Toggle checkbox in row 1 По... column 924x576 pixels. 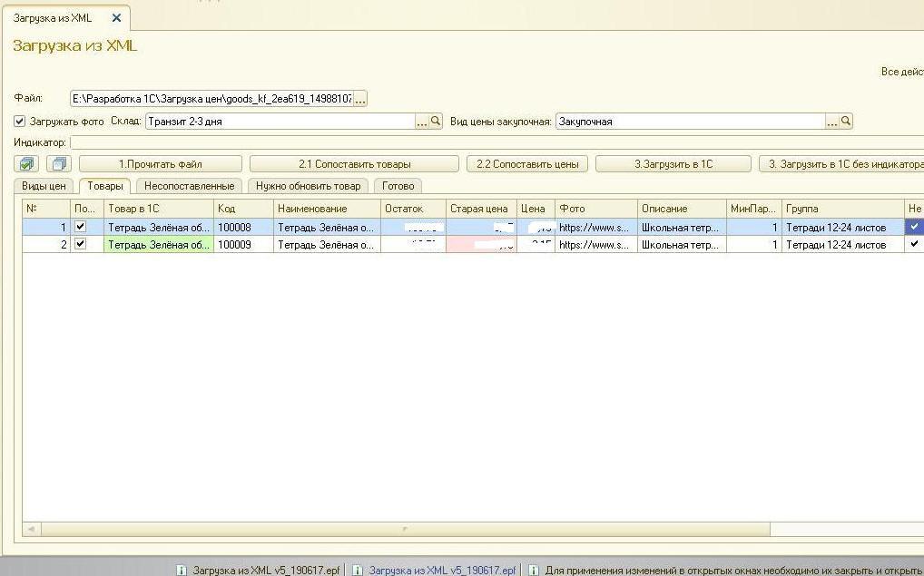[81, 227]
